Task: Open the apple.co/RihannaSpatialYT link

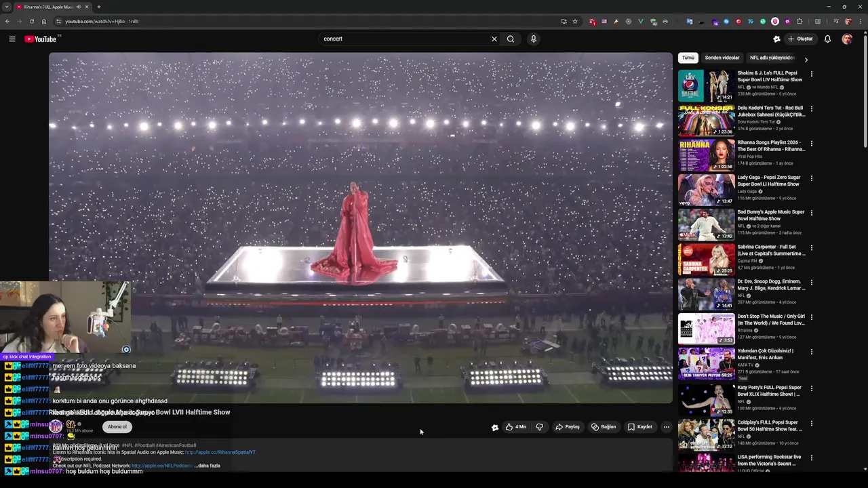Action: 220,452
